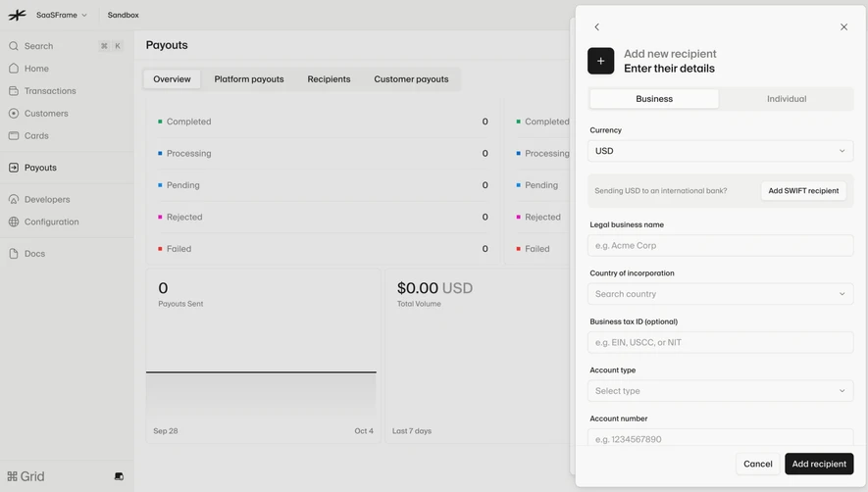The width and height of the screenshot is (868, 492).
Task: Open the Country of incorporation dropdown
Action: pyautogui.click(x=720, y=294)
